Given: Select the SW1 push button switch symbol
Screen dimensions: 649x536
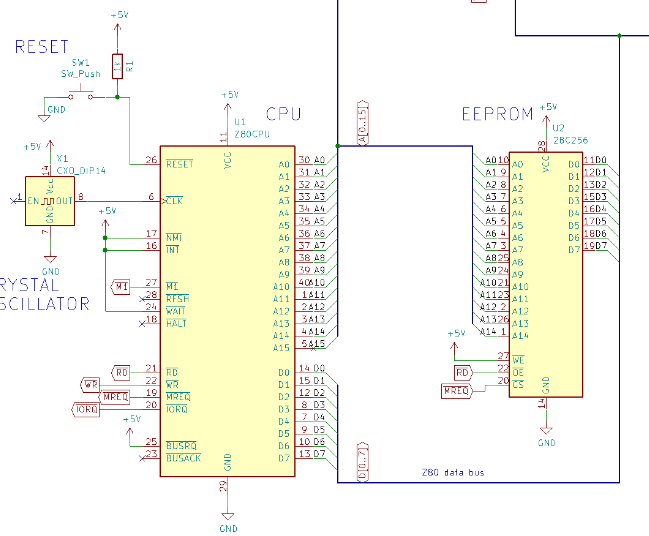Looking at the screenshot, I should click(79, 94).
